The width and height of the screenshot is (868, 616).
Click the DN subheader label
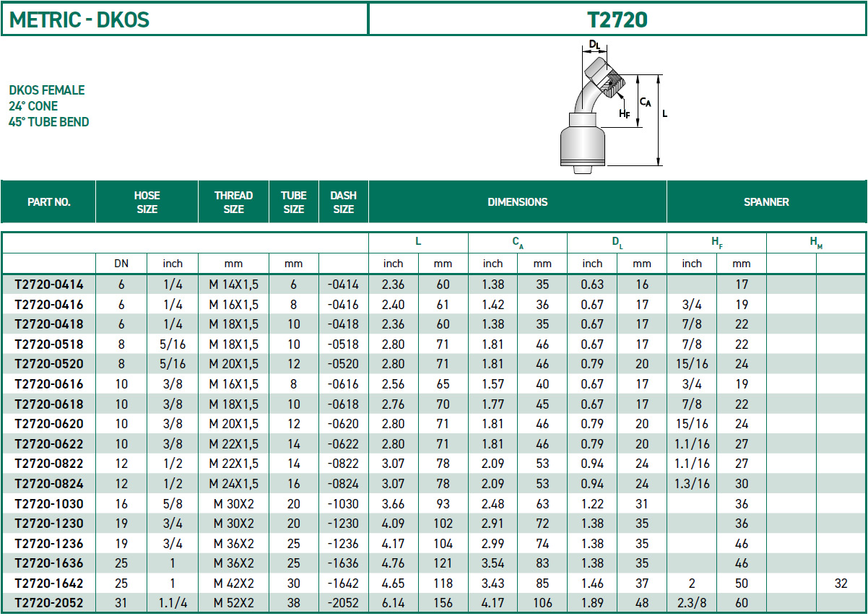coord(121,264)
